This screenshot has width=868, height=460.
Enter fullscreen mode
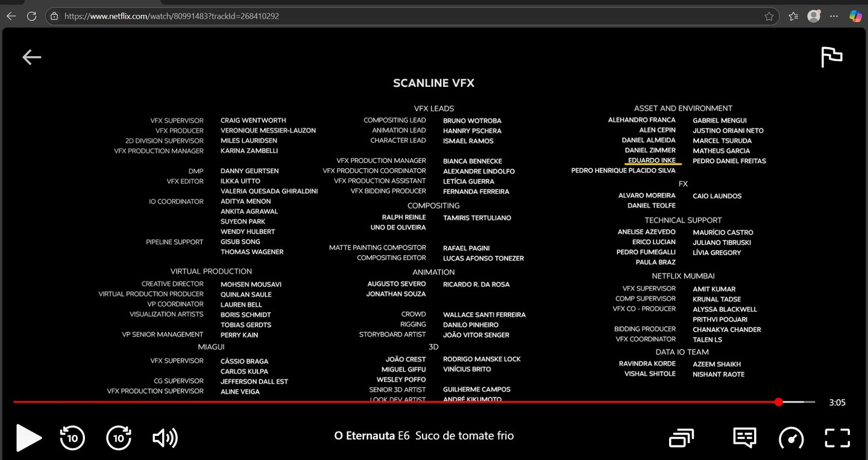point(837,438)
